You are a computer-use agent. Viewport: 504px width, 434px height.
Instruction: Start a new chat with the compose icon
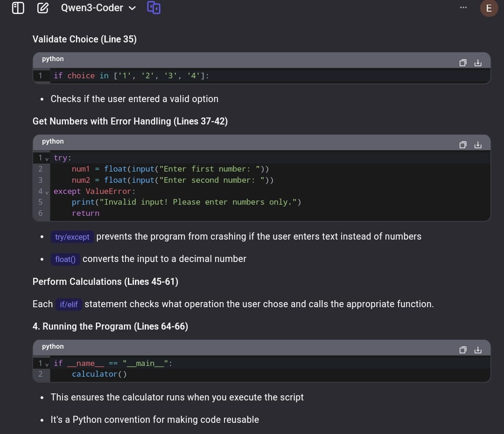(43, 8)
